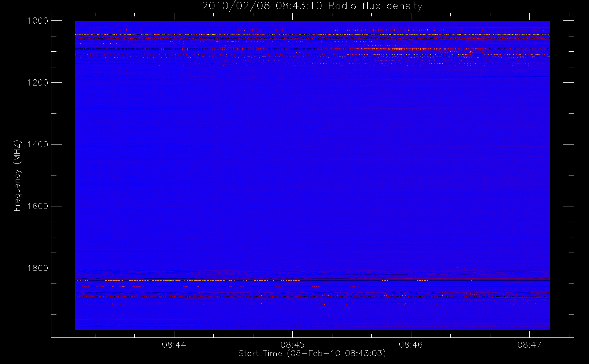
Task: Click the 1600 frequency tick label
Action: (x=38, y=206)
